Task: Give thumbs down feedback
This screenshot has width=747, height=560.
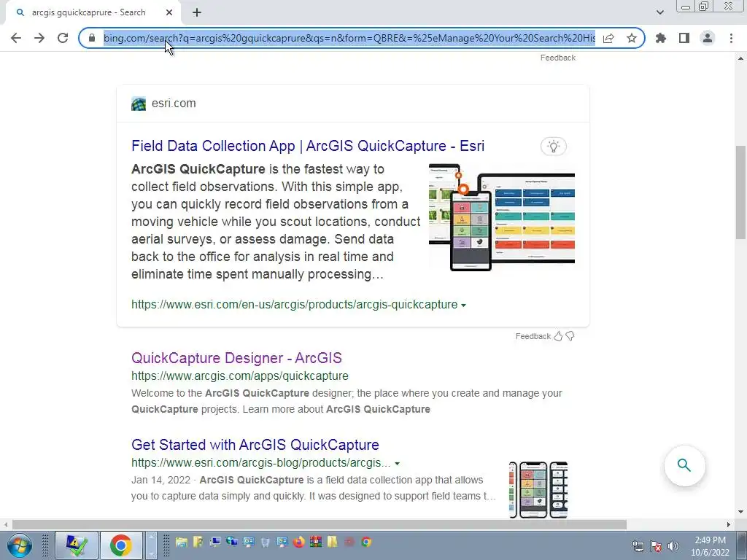Action: (x=570, y=336)
